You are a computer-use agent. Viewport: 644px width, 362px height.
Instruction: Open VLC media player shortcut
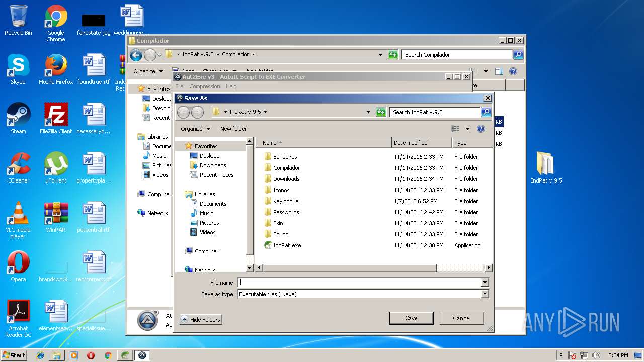pyautogui.click(x=18, y=220)
